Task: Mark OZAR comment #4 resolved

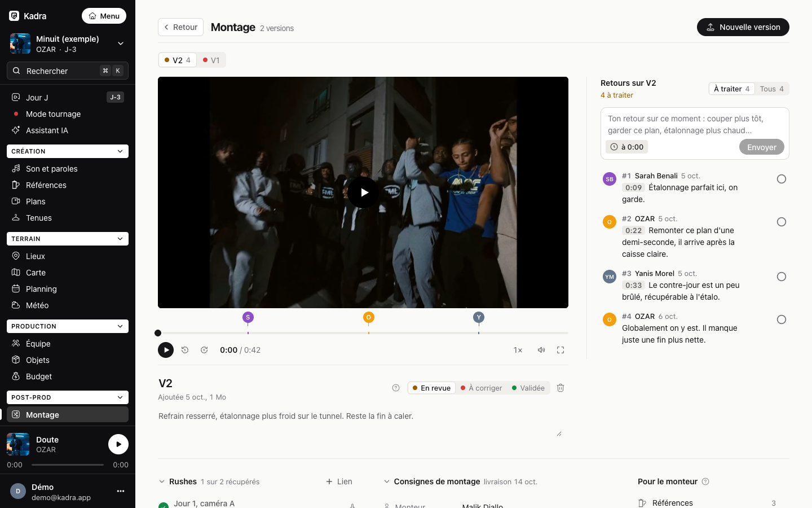Action: [782, 319]
